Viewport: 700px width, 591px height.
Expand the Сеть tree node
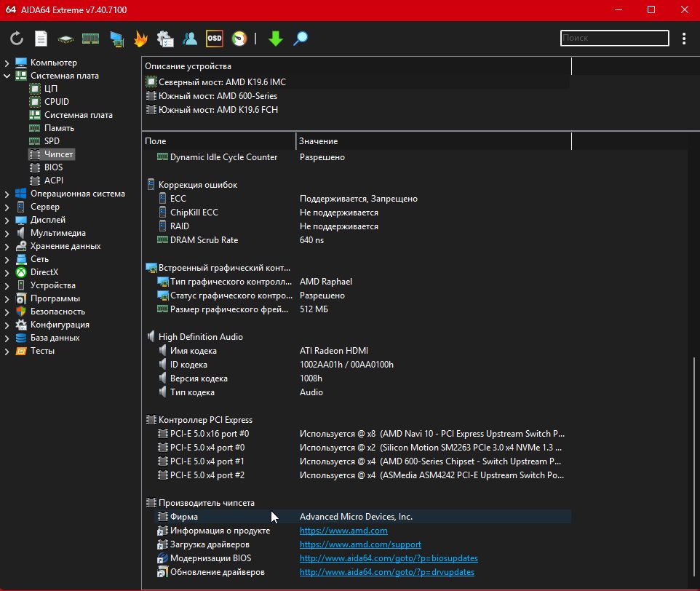coord(7,259)
